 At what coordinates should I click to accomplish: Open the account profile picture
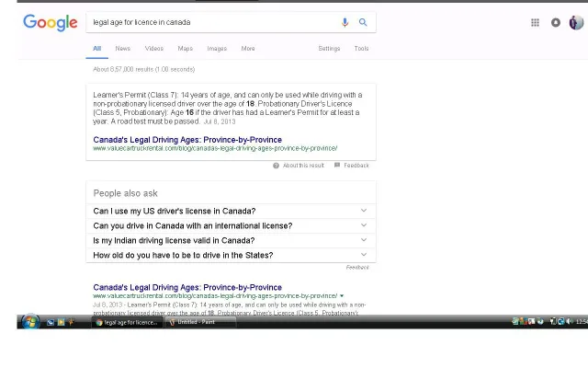[x=576, y=22]
